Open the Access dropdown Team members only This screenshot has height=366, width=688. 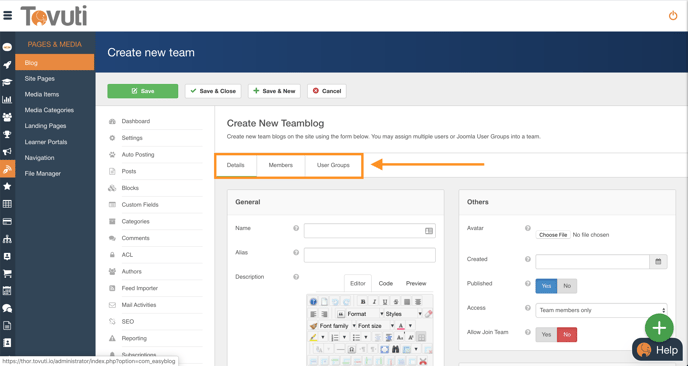pyautogui.click(x=601, y=310)
